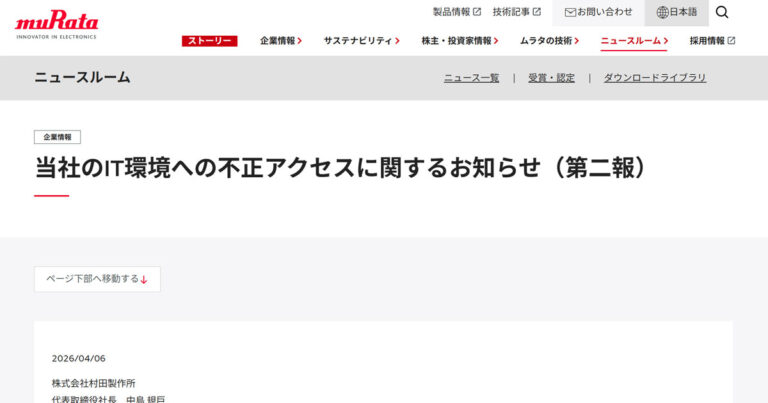The height and width of the screenshot is (403, 768).
Task: Click the envelope icon for お問い合わせ
Action: [x=570, y=13]
